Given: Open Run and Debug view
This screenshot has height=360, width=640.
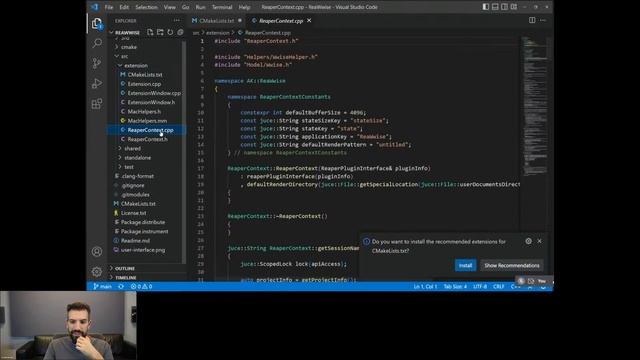Looking at the screenshot, I should tap(97, 83).
